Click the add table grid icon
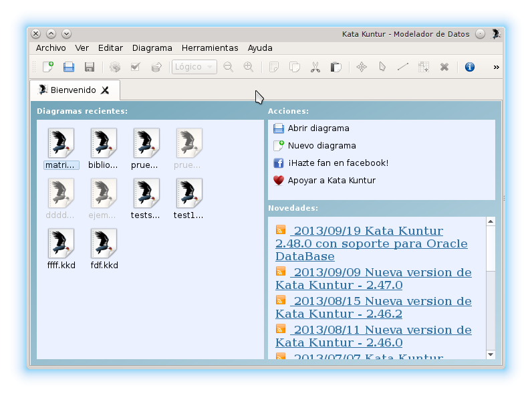The width and height of the screenshot is (532, 396). coord(424,67)
